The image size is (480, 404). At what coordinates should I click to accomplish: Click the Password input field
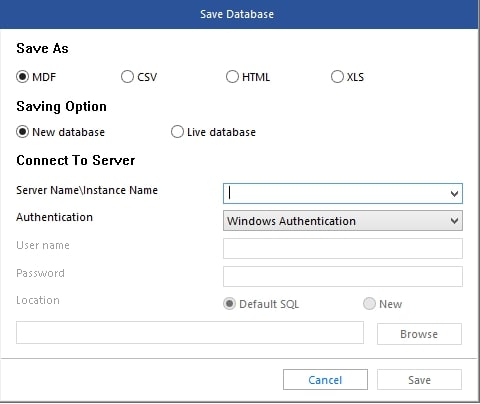(343, 276)
